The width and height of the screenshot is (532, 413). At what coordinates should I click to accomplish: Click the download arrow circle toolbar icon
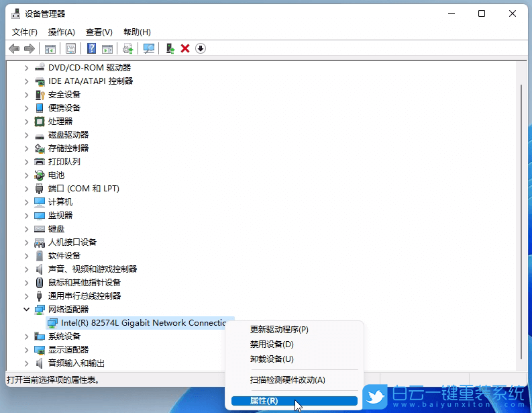tap(201, 48)
